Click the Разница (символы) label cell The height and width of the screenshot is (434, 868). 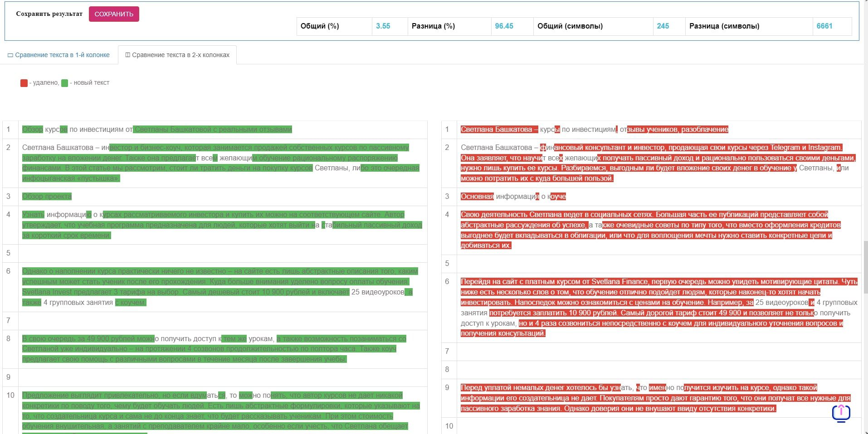coord(749,26)
